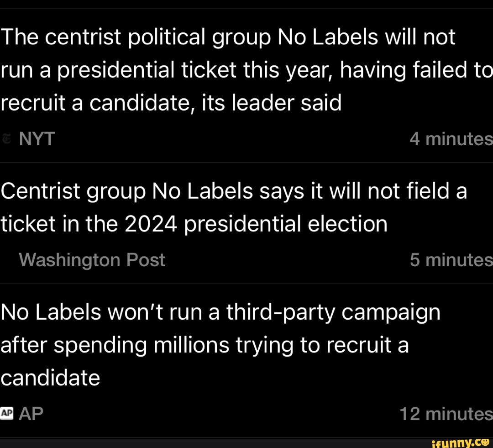Select the AP third-party campaign headline
Image resolution: width=493 pixels, height=448 pixels.
pos(219,345)
